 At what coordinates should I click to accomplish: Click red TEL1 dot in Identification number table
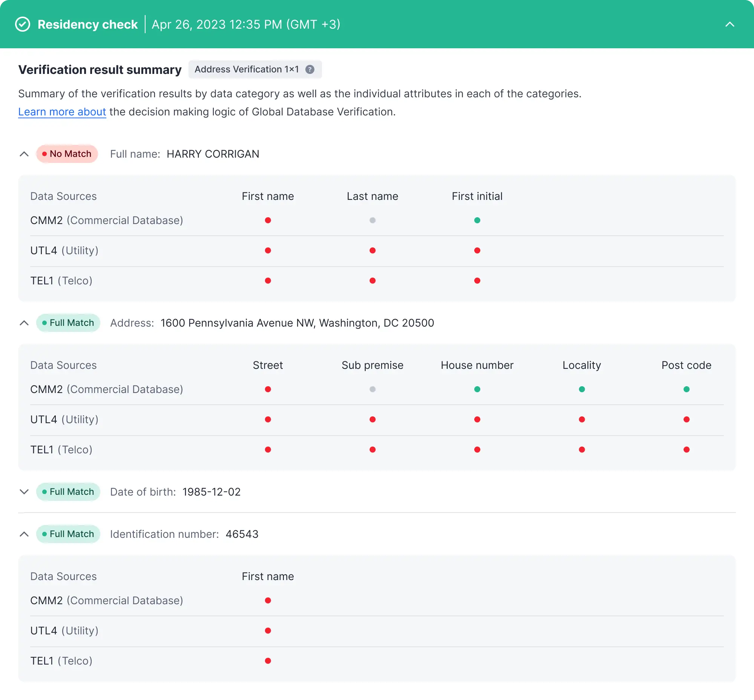(268, 661)
